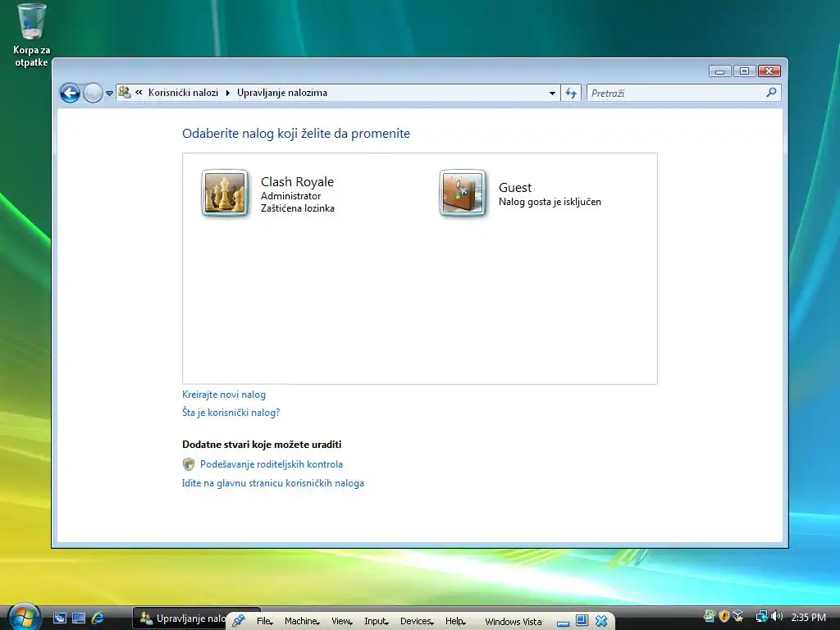
Task: Open the Windows Start orb
Action: [x=24, y=617]
